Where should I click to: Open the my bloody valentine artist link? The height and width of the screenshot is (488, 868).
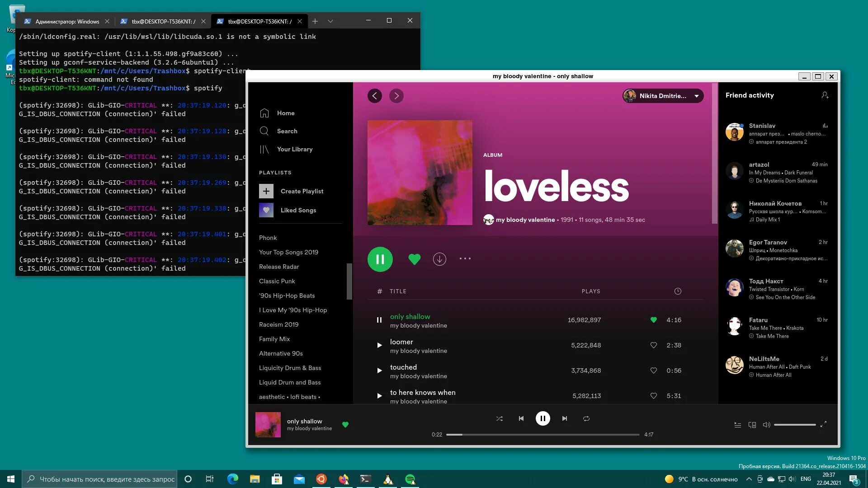click(525, 220)
